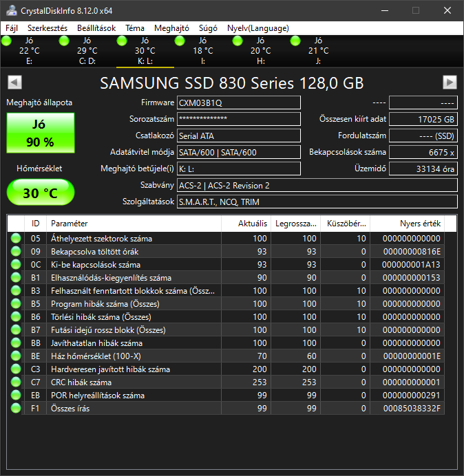Click the Firmware field CXM03B1Q
The image size is (464, 476).
(239, 102)
